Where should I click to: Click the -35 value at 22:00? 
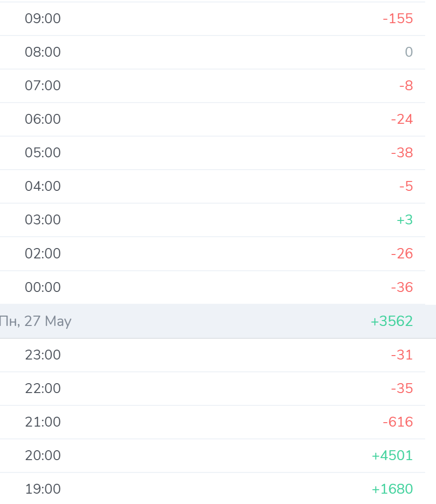point(402,389)
